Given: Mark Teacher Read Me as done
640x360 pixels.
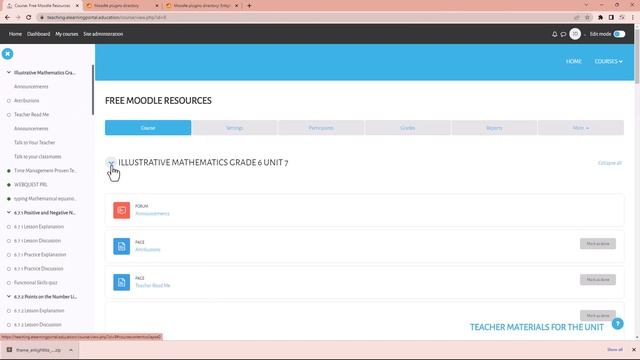Looking at the screenshot, I should [x=598, y=280].
